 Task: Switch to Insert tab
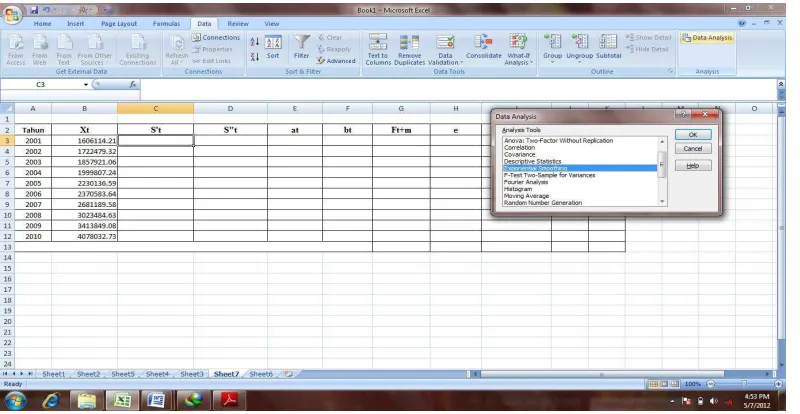[x=76, y=23]
